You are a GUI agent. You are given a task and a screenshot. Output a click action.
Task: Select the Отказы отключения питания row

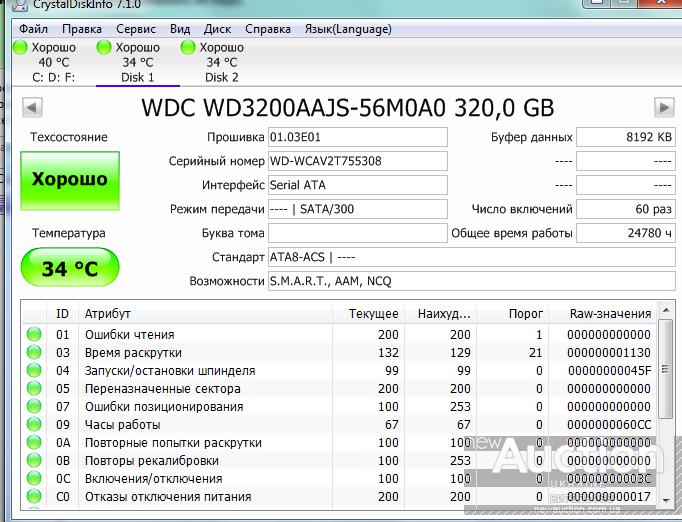pos(339,496)
